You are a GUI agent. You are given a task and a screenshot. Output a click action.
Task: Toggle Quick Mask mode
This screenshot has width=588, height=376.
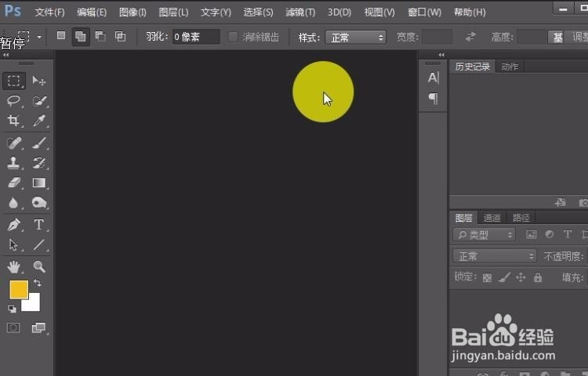tap(13, 328)
